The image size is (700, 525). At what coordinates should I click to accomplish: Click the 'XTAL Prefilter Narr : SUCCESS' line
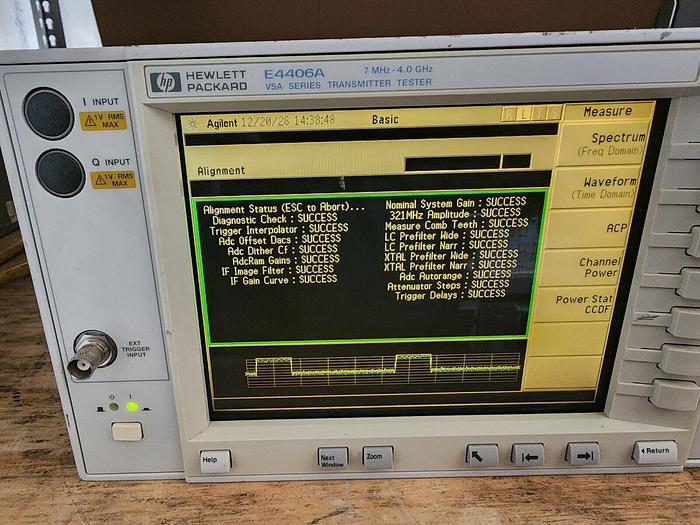(x=450, y=265)
